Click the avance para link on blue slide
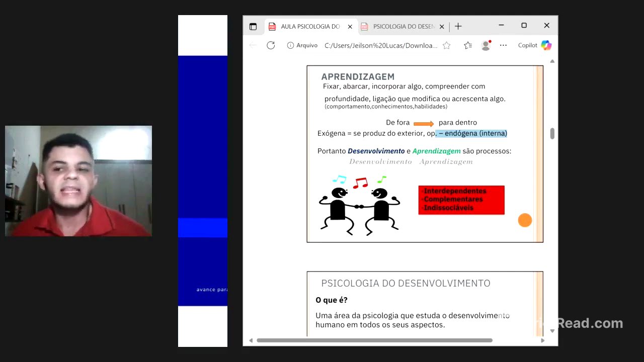The width and height of the screenshot is (644, 362). tap(212, 289)
